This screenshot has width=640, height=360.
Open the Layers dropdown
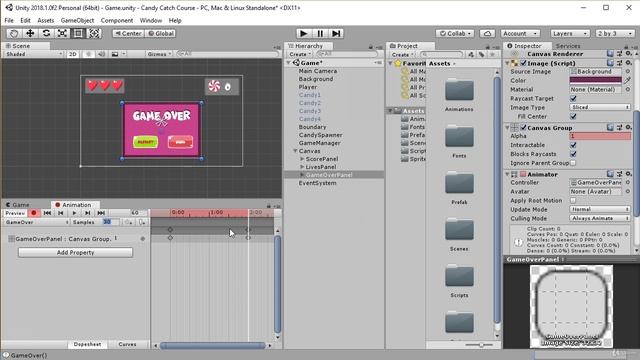tap(570, 33)
